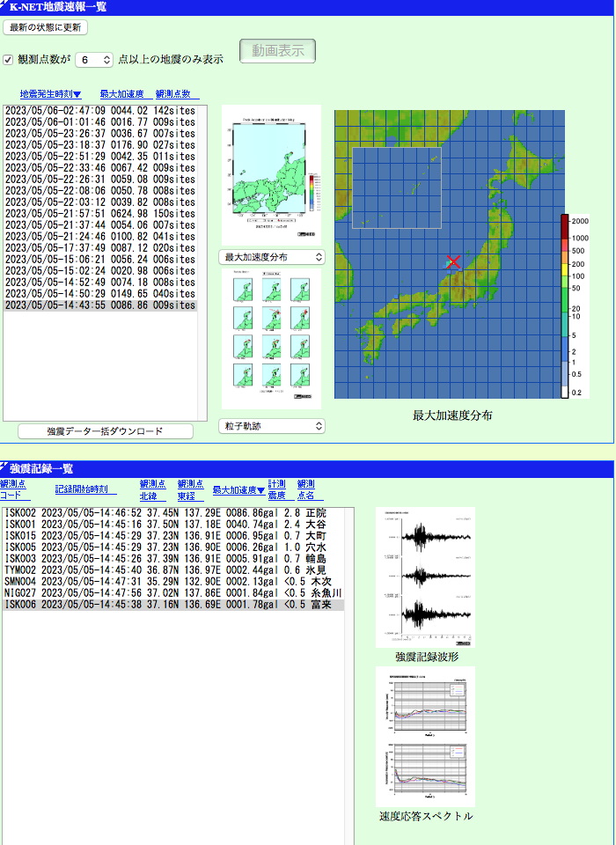Open the particle motion thumbnail grid image
This screenshot has height=845, width=616.
pos(271,338)
